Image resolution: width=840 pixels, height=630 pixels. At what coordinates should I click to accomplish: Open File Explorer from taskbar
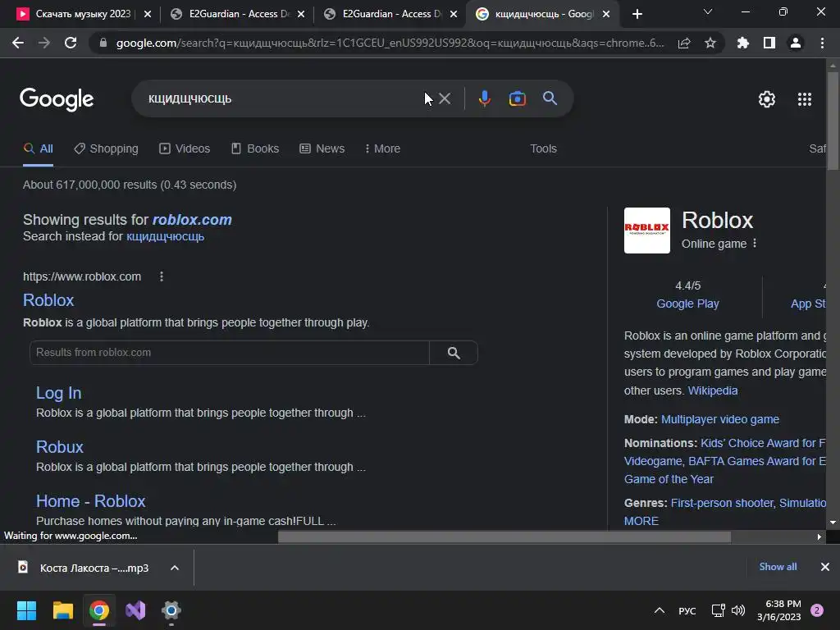62,610
